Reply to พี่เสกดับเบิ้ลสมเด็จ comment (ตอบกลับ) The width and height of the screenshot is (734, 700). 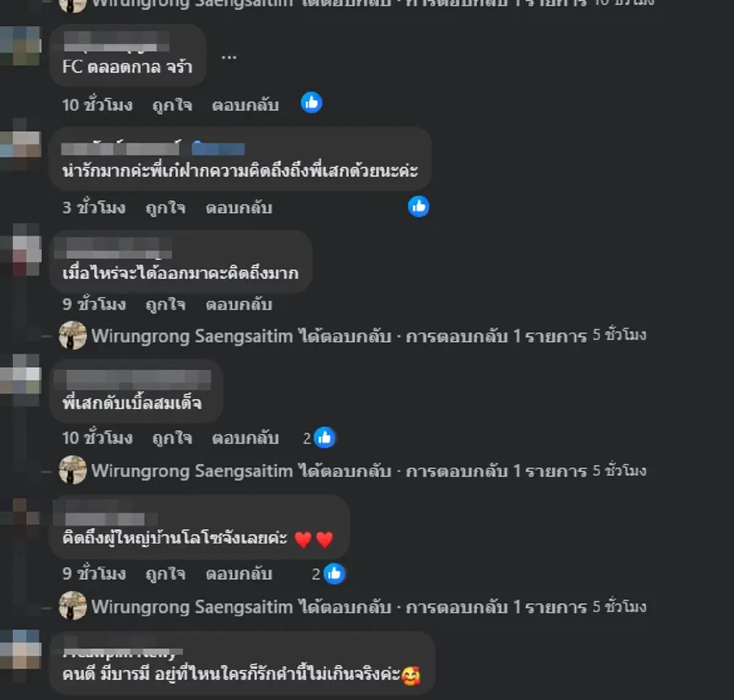pos(245,438)
